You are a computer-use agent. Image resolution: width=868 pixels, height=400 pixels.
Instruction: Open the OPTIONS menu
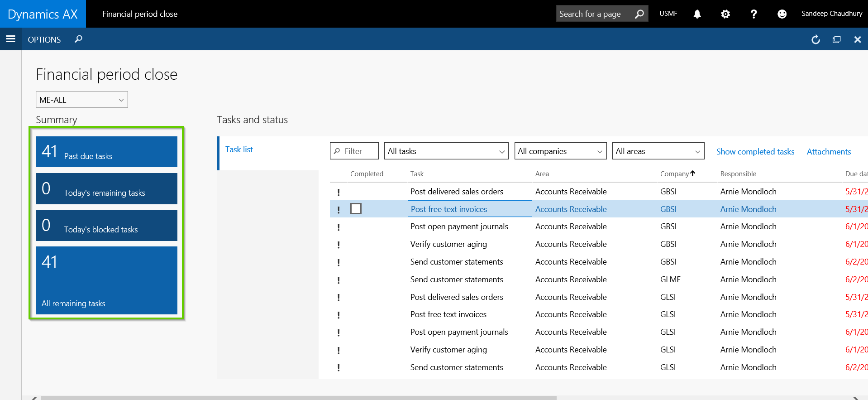pyautogui.click(x=44, y=39)
